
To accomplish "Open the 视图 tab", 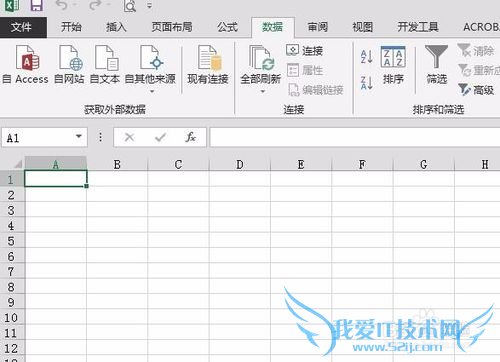I will click(362, 27).
